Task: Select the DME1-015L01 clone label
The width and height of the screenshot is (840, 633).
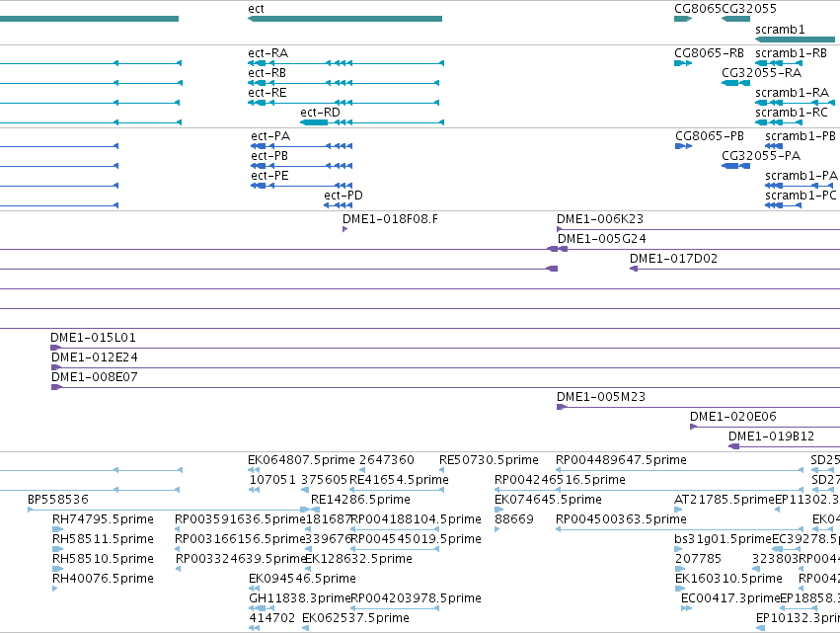Action: (x=93, y=338)
